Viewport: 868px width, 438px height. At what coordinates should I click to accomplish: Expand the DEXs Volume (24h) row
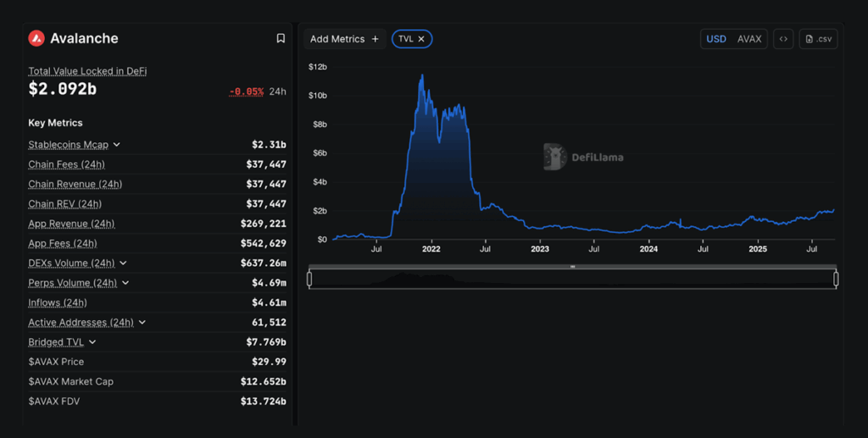pyautogui.click(x=124, y=263)
